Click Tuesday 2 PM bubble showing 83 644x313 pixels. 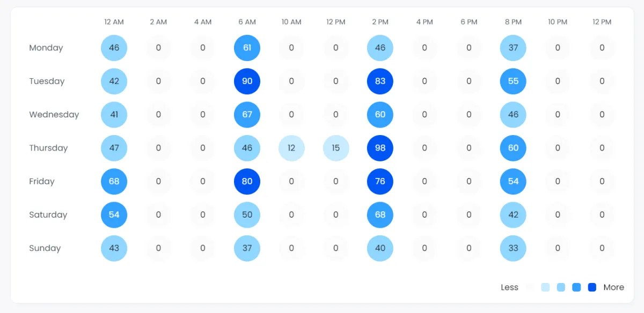click(380, 81)
